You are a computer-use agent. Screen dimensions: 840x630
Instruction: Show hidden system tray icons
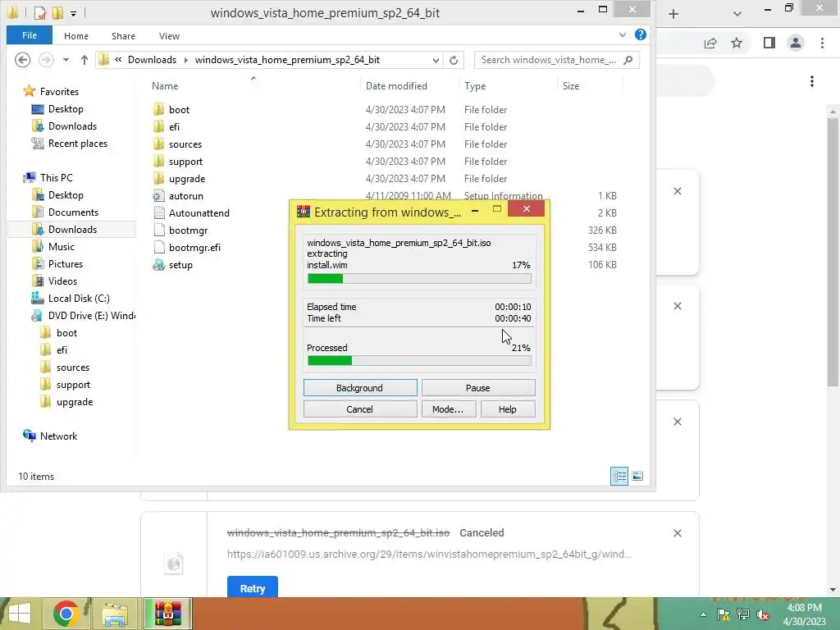click(x=703, y=614)
